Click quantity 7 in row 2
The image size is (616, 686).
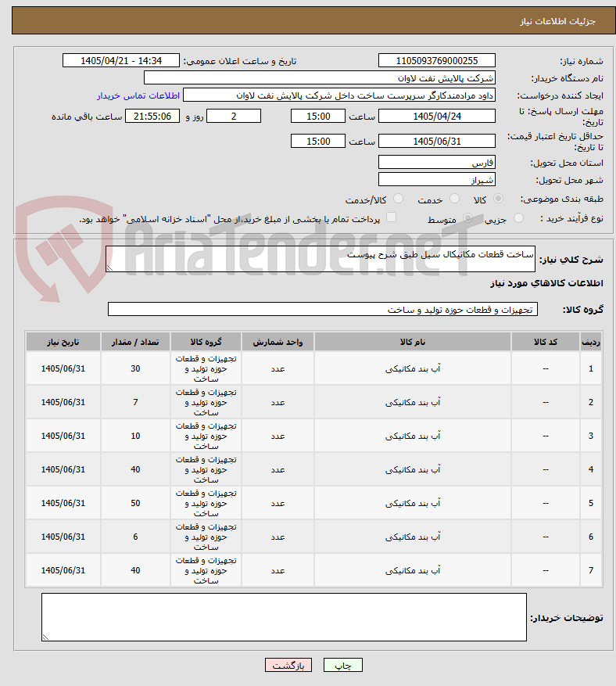pyautogui.click(x=135, y=402)
